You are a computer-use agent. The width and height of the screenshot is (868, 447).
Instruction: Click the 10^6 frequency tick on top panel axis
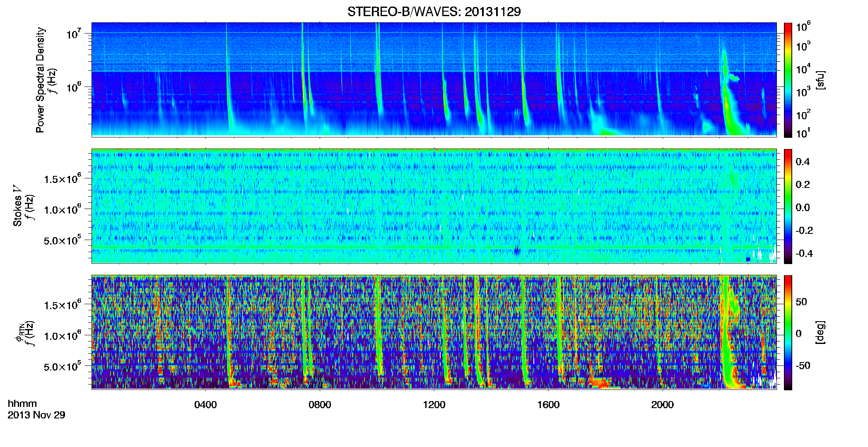74,87
